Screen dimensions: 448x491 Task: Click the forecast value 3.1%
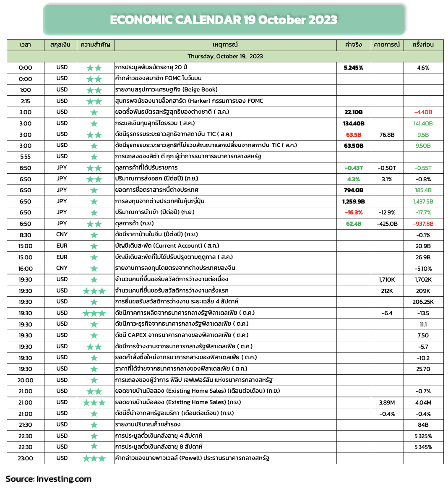pyautogui.click(x=387, y=180)
